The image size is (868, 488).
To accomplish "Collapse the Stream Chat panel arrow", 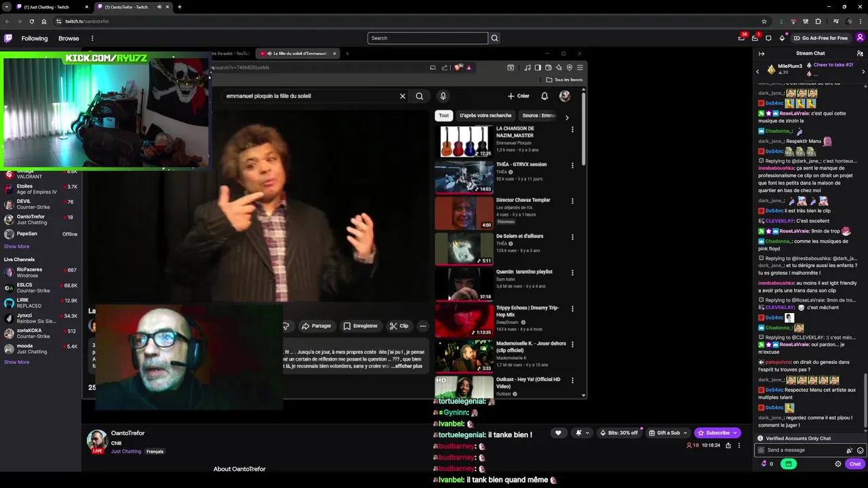I will pyautogui.click(x=762, y=54).
